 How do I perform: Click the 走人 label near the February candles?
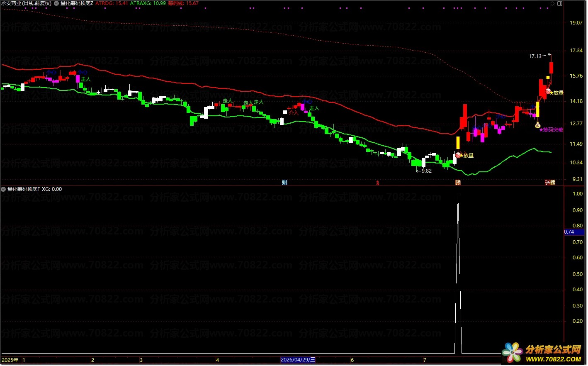tap(85, 79)
